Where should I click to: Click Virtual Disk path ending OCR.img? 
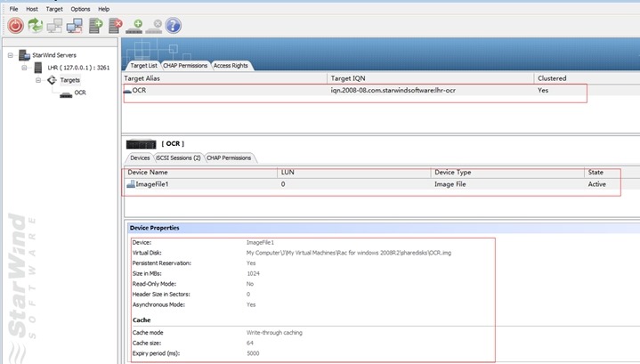[x=349, y=253]
